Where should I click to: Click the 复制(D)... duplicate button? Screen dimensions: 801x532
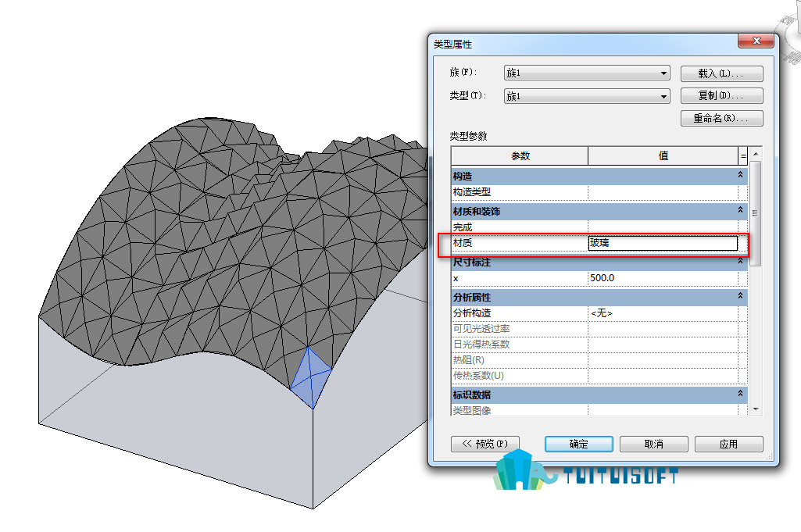click(721, 95)
